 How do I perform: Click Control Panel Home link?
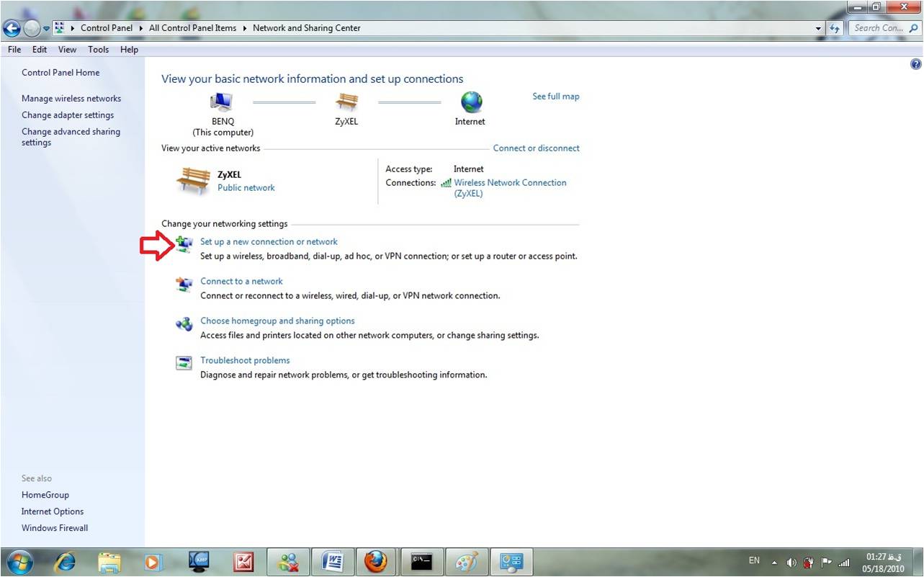[x=60, y=73]
